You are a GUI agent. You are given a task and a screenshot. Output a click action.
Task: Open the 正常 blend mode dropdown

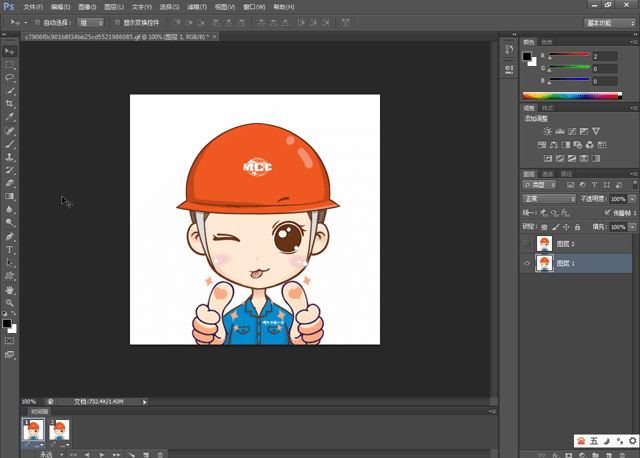(x=549, y=199)
